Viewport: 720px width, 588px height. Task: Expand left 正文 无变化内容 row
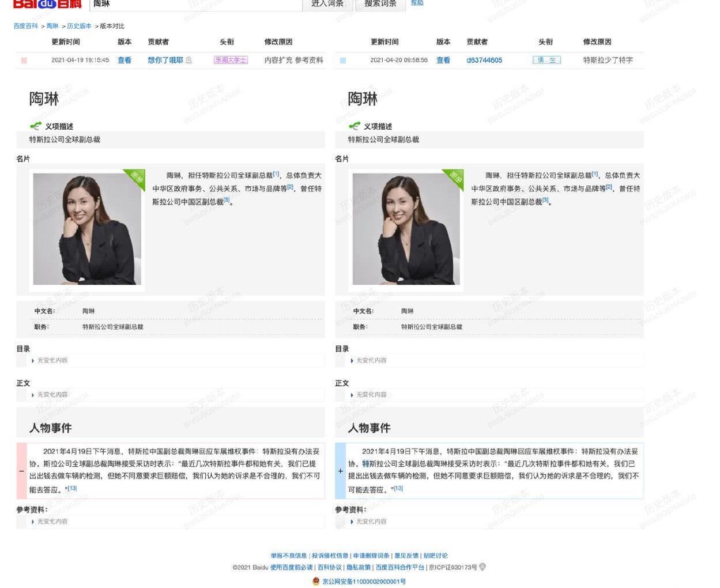[x=171, y=395]
